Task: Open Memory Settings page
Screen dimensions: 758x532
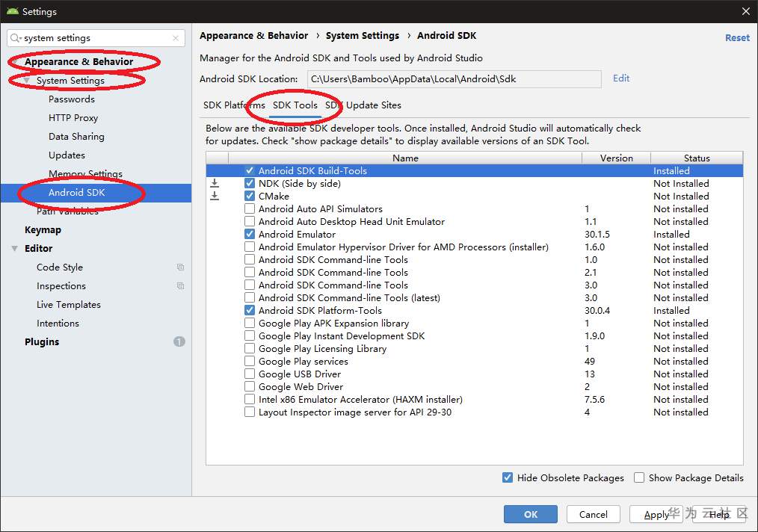Action: coord(85,174)
